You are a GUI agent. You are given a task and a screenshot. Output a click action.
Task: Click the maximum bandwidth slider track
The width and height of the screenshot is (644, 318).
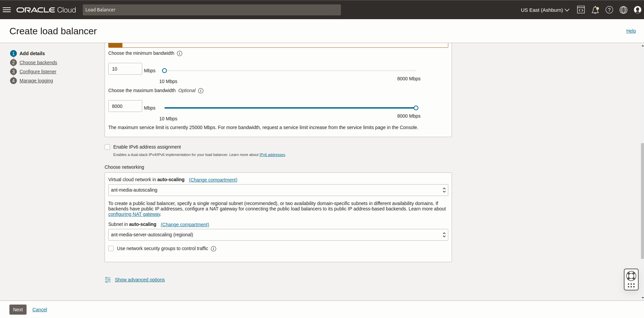click(x=290, y=108)
